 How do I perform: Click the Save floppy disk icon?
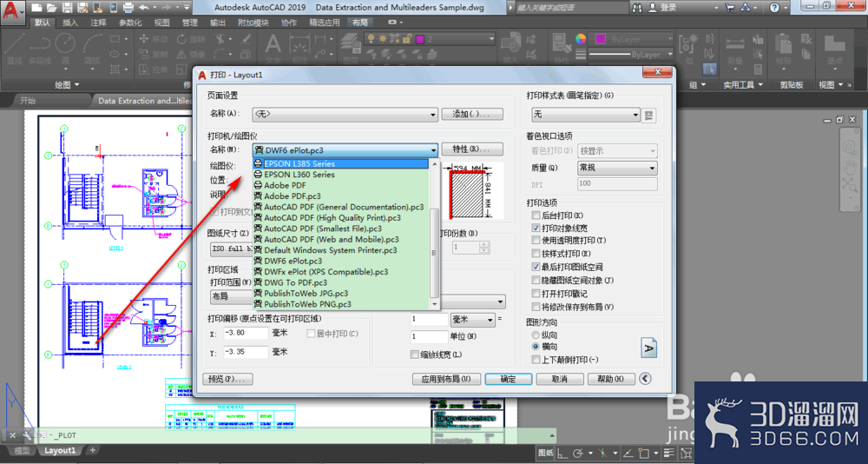tap(67, 8)
